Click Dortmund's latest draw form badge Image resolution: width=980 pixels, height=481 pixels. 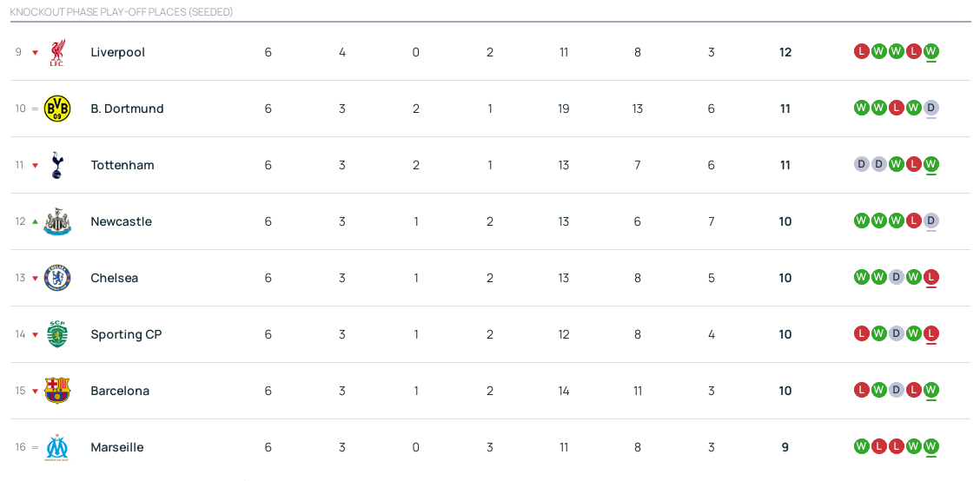pyautogui.click(x=931, y=108)
